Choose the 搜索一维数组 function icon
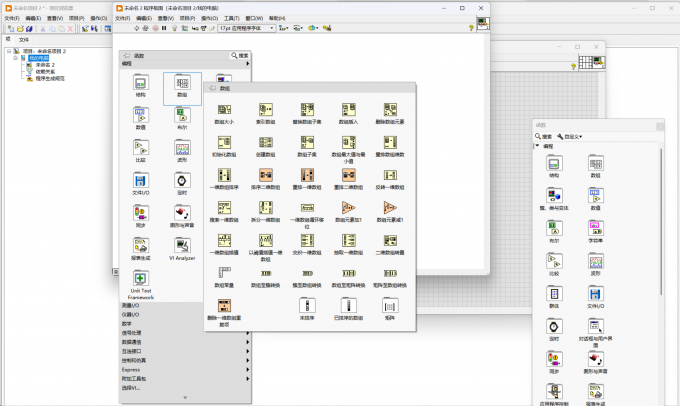 click(224, 208)
